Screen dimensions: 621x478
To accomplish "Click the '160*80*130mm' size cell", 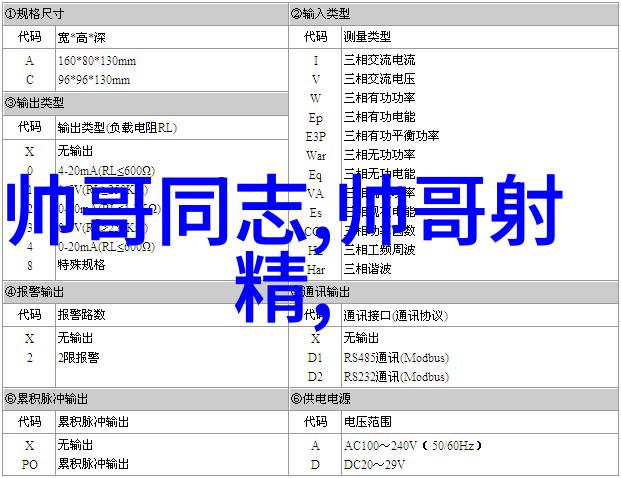I will coord(97,61).
